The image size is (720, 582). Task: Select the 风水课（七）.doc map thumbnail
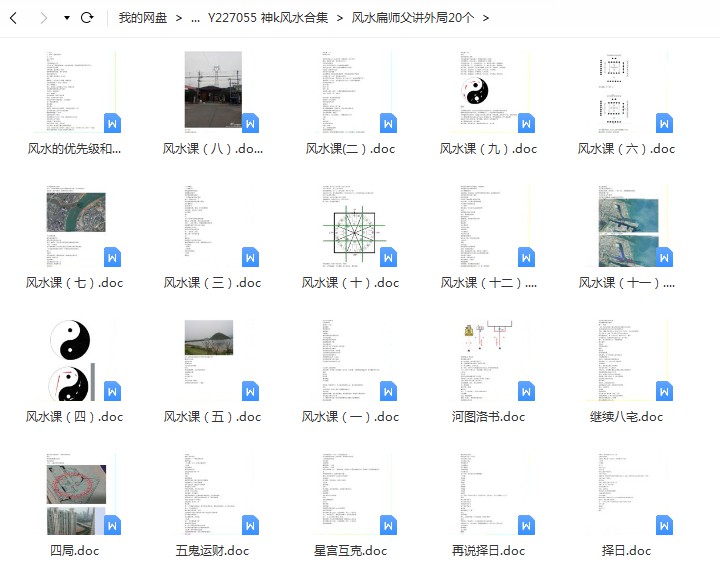(75, 224)
